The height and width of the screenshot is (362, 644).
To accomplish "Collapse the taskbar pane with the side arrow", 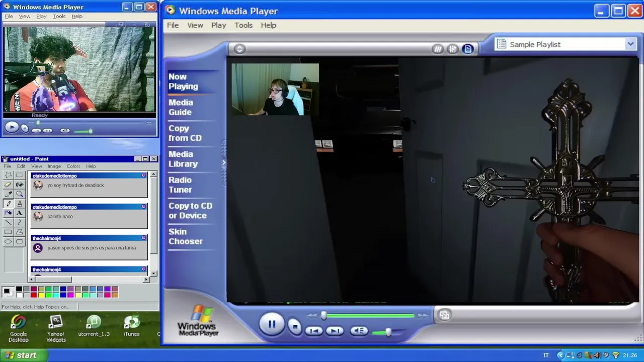I will pos(224,163).
